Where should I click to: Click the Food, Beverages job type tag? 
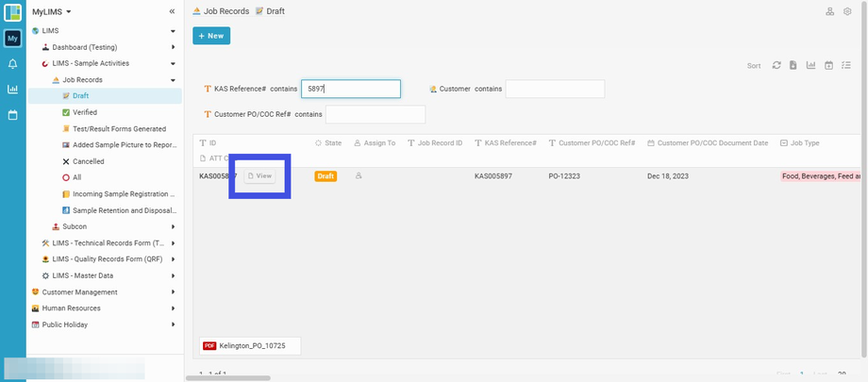pos(821,176)
